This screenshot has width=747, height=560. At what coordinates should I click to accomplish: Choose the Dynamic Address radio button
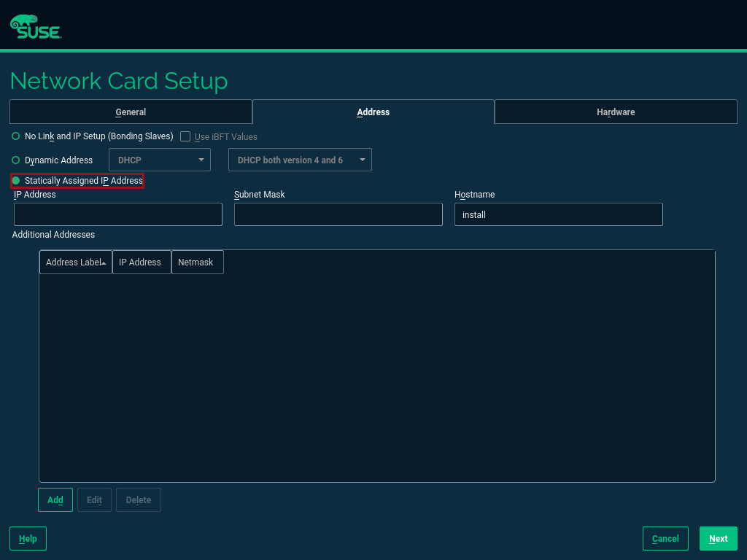point(16,160)
